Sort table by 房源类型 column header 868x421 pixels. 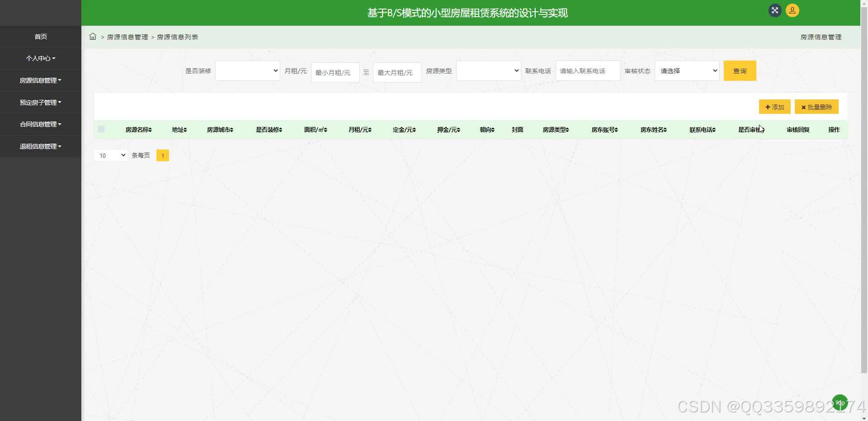tap(556, 130)
